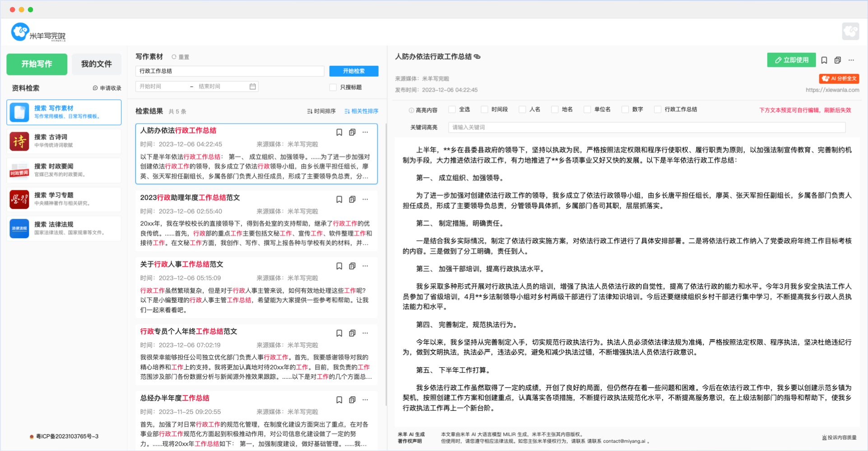Tick the 时间段 highlight checkbox
The image size is (868, 451).
click(484, 110)
